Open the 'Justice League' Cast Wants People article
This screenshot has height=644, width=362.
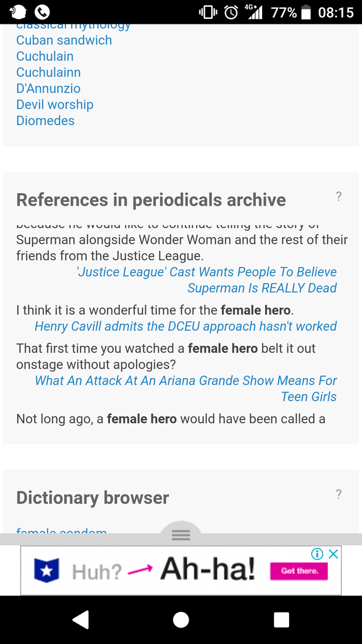point(207,280)
